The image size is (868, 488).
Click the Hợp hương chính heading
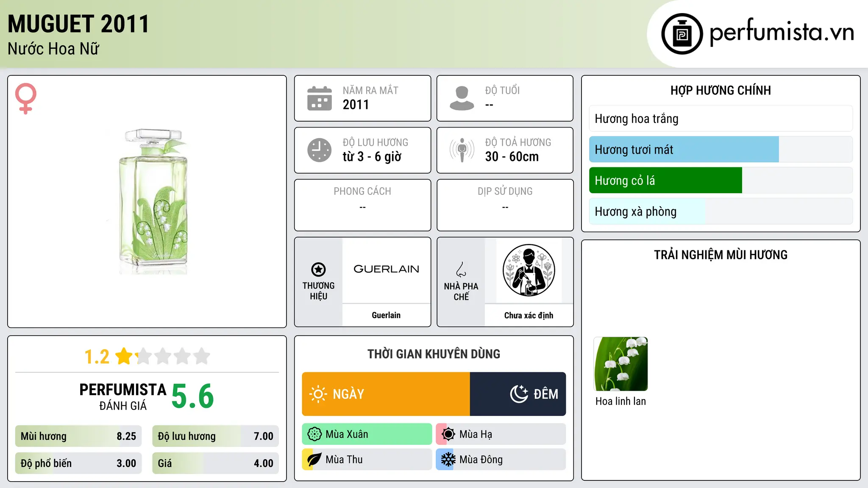[721, 90]
